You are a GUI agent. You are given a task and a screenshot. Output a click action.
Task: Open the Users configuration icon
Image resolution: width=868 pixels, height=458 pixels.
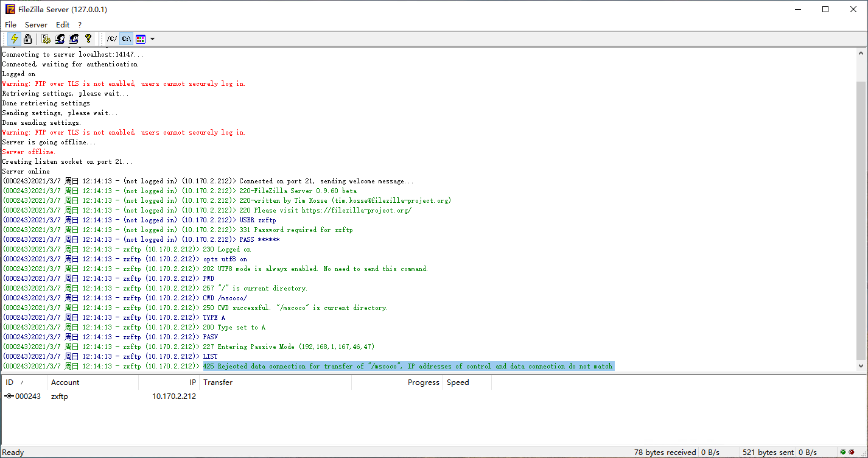[x=60, y=39]
